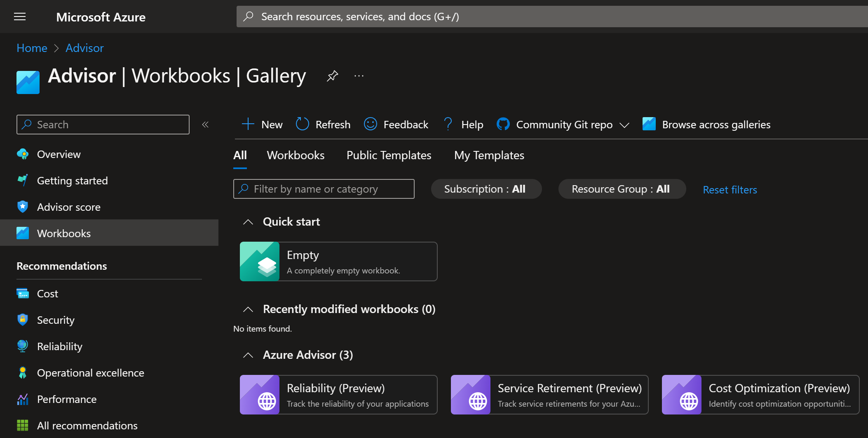Click the Workbooks chart icon in sidebar
Screen dimensions: 868x438
point(23,233)
